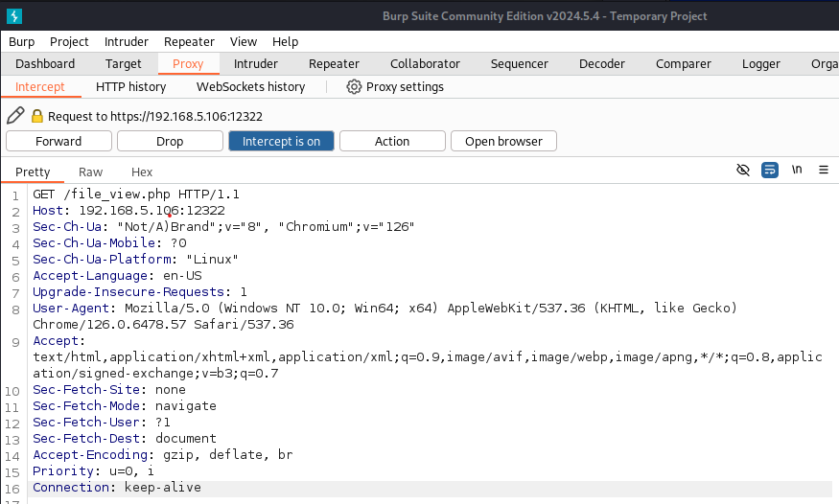The height and width of the screenshot is (504, 839).
Task: Switch to the Logger tab
Action: point(761,63)
